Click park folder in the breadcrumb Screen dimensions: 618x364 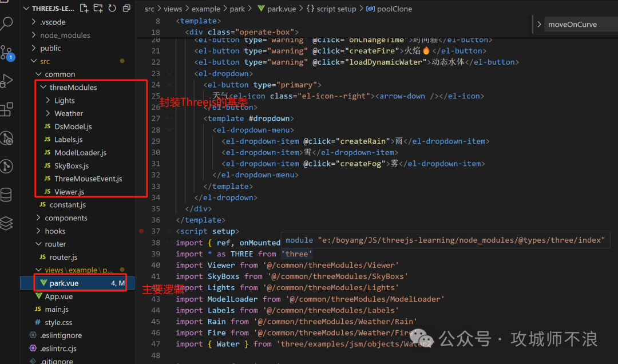click(x=237, y=9)
